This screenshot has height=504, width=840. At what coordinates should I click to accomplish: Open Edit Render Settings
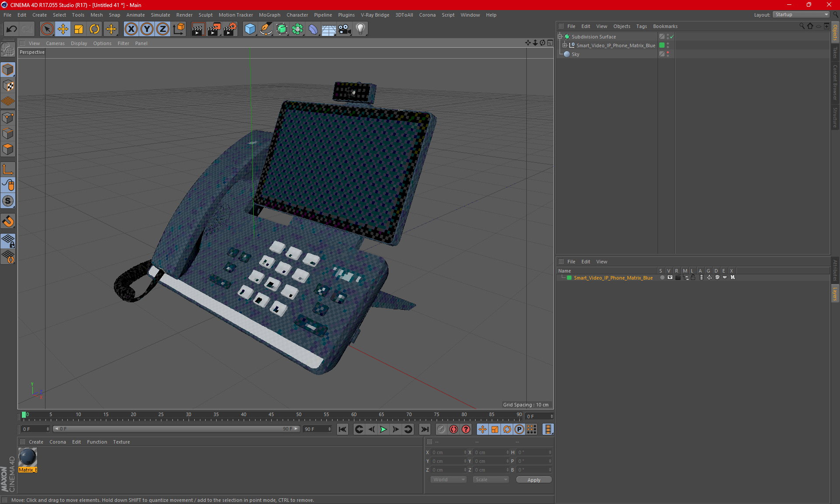coord(230,29)
